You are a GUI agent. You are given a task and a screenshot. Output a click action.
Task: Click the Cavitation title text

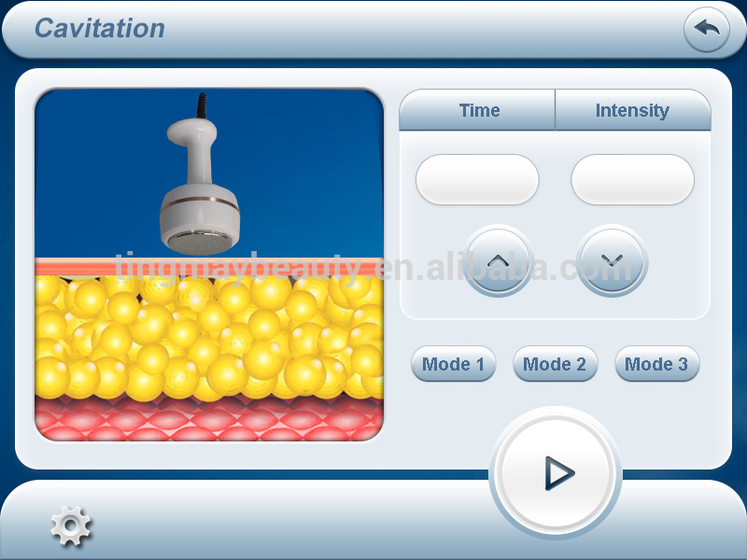[x=100, y=28]
